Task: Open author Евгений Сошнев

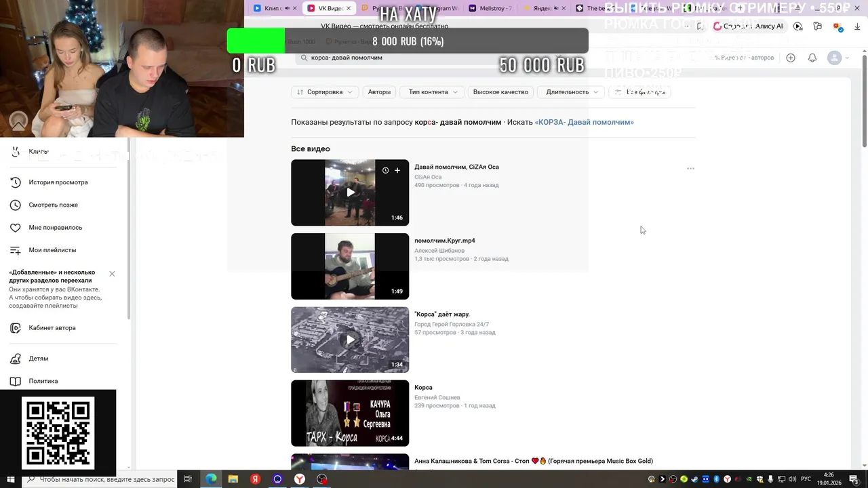Action: point(437,398)
